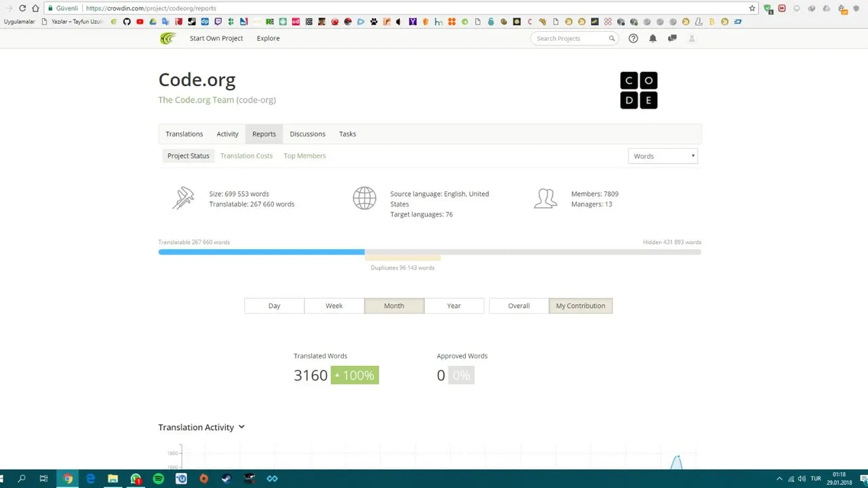The height and width of the screenshot is (488, 868).
Task: Click the search magnifier in Search Projects
Action: 612,39
